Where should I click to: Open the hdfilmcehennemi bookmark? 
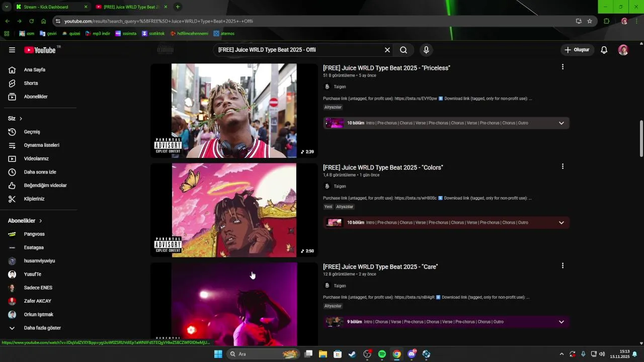point(189,34)
